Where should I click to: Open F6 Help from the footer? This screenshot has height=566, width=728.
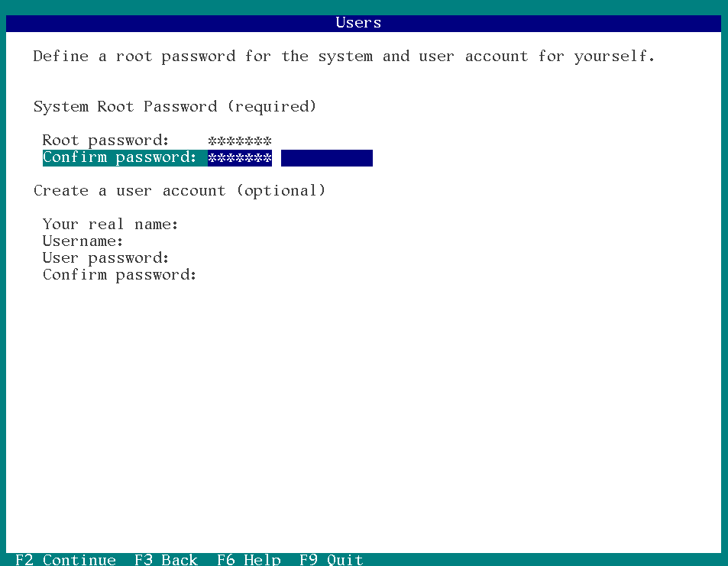click(x=249, y=559)
